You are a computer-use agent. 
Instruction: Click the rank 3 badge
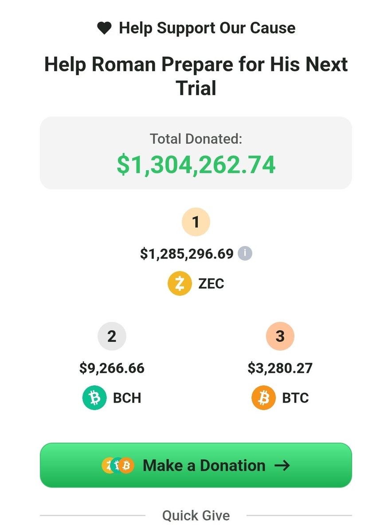280,336
